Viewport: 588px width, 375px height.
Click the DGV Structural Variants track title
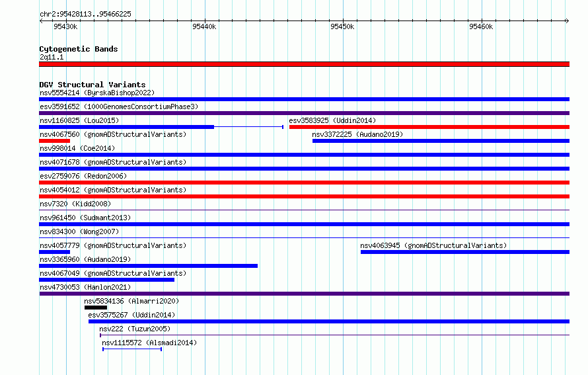point(92,85)
